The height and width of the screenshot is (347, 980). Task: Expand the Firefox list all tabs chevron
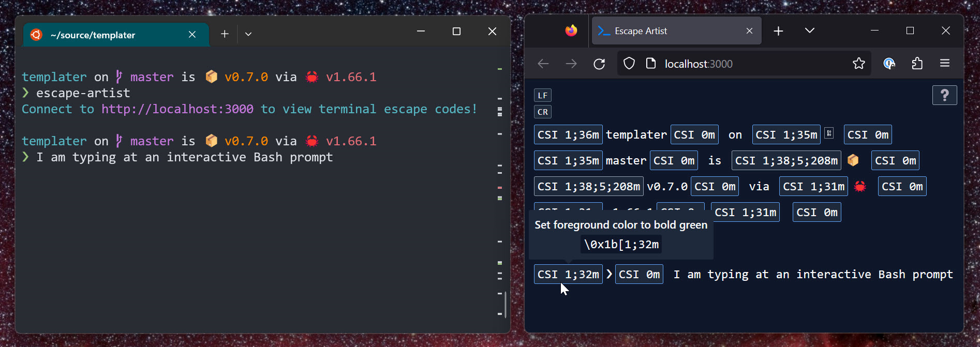[810, 31]
